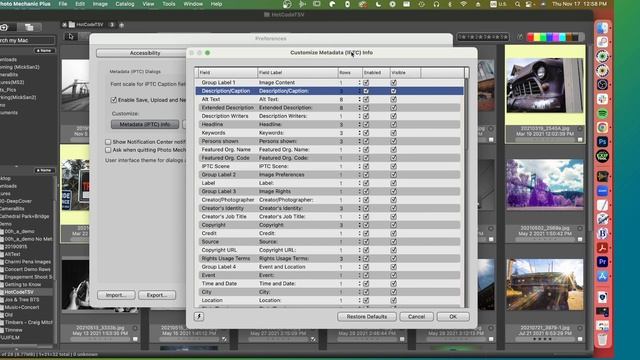Open the lower Name sort dropdown in sidebar
Viewport: 640px width, 360px height.
tap(44, 170)
